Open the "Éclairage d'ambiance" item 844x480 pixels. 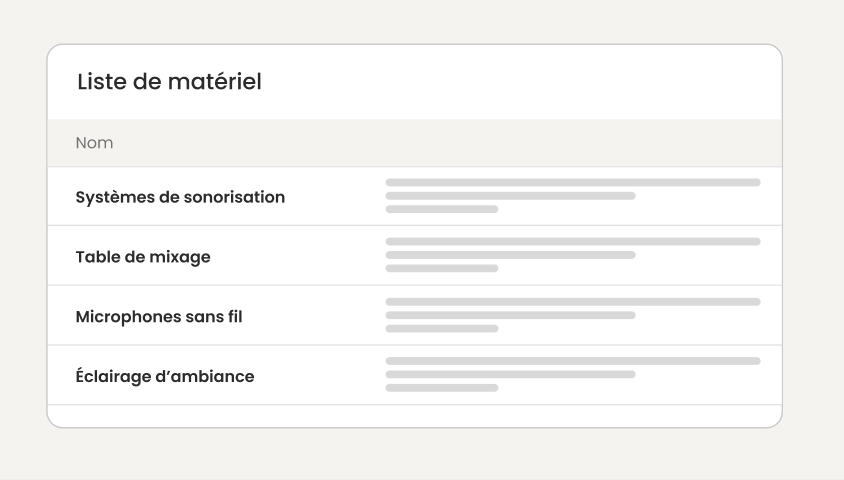pyautogui.click(x=414, y=375)
